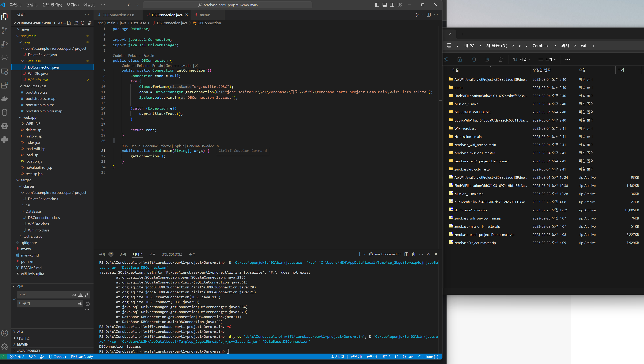Click Java: Ready status bar item
The height and width of the screenshot is (364, 644).
click(82, 357)
